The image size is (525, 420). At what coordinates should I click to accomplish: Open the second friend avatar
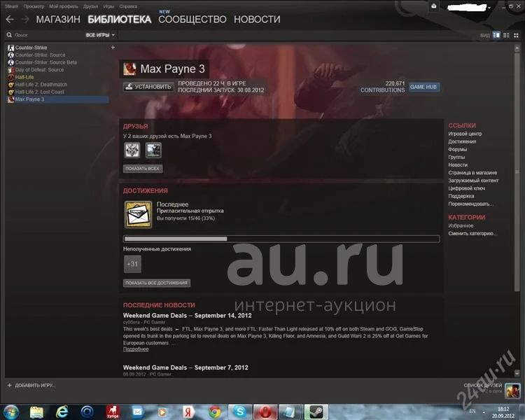(x=154, y=150)
